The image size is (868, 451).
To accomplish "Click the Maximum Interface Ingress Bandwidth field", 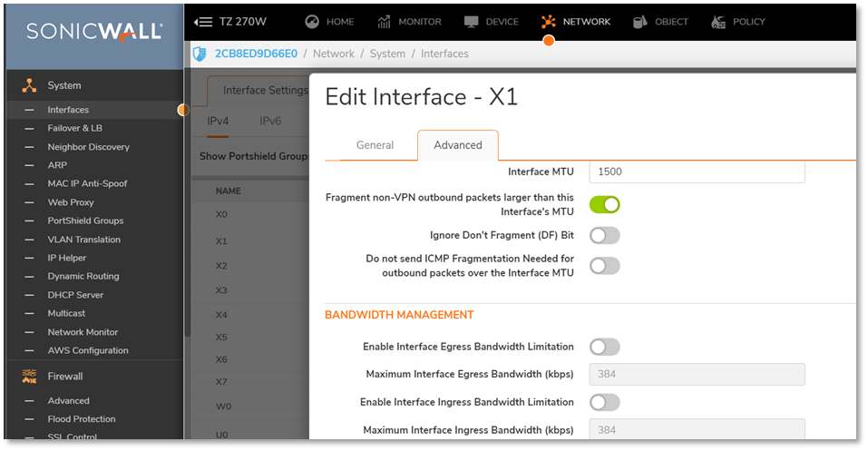I will (697, 429).
